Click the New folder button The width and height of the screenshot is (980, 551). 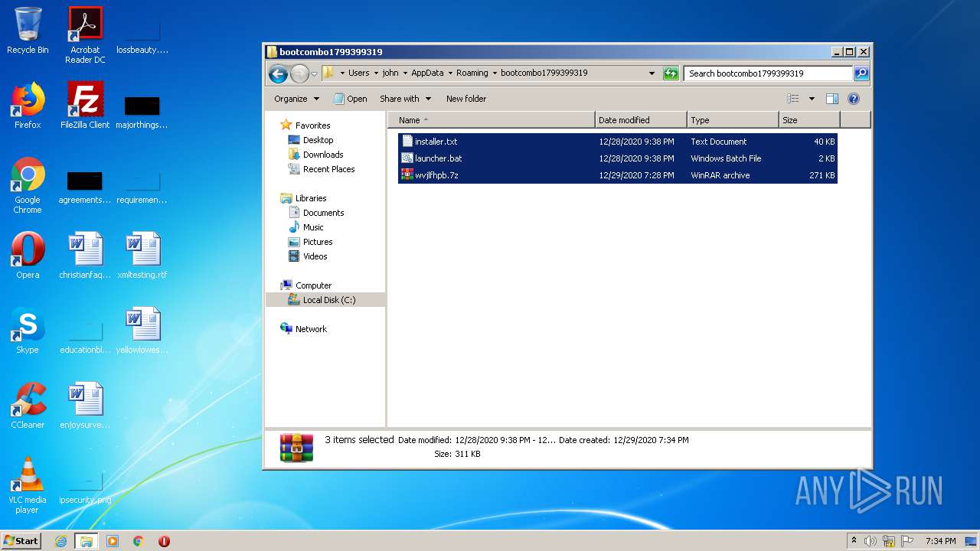coord(466,99)
